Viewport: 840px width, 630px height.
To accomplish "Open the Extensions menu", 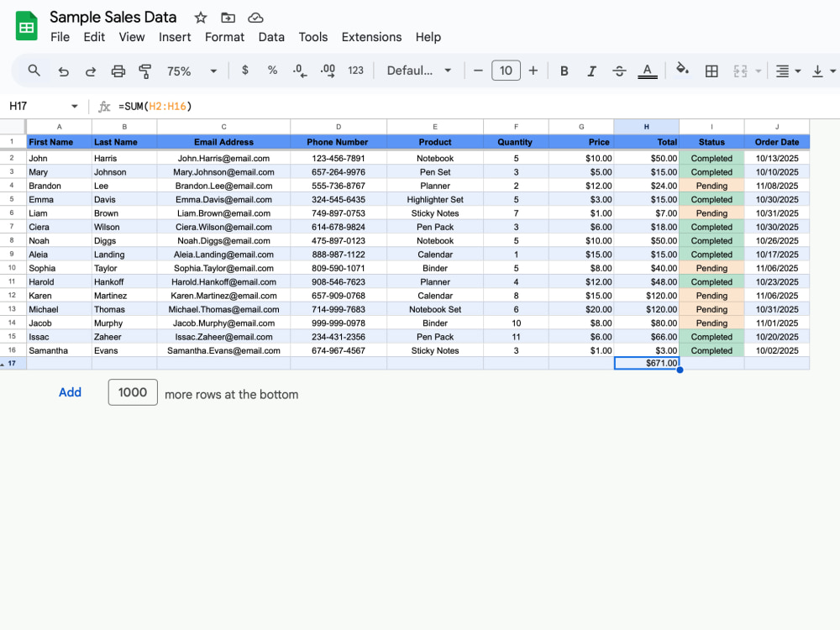I will click(x=372, y=37).
